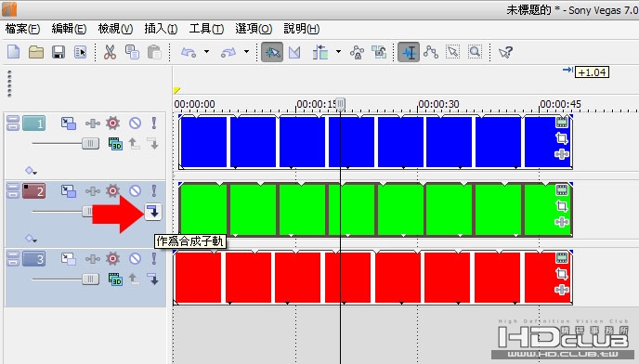
Task: Click track 3 level slider handle
Action: (90, 279)
